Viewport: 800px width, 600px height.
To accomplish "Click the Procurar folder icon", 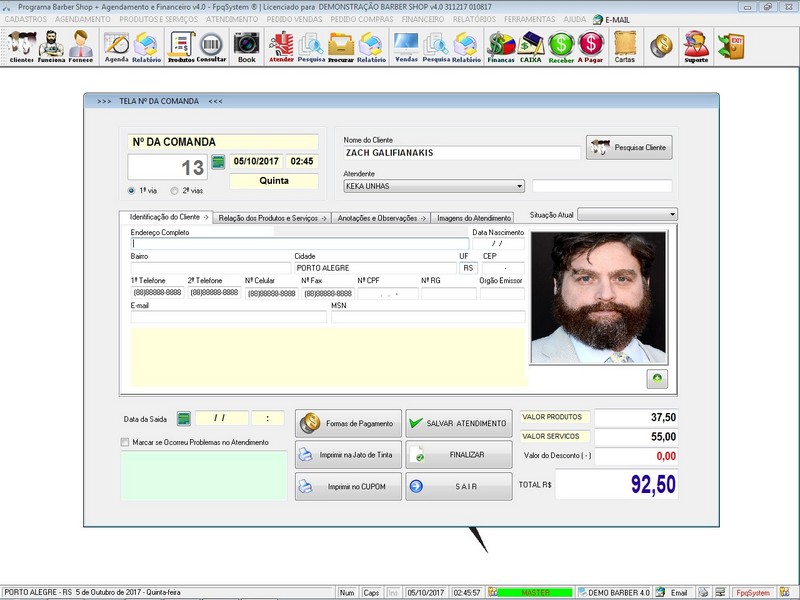I will (341, 46).
